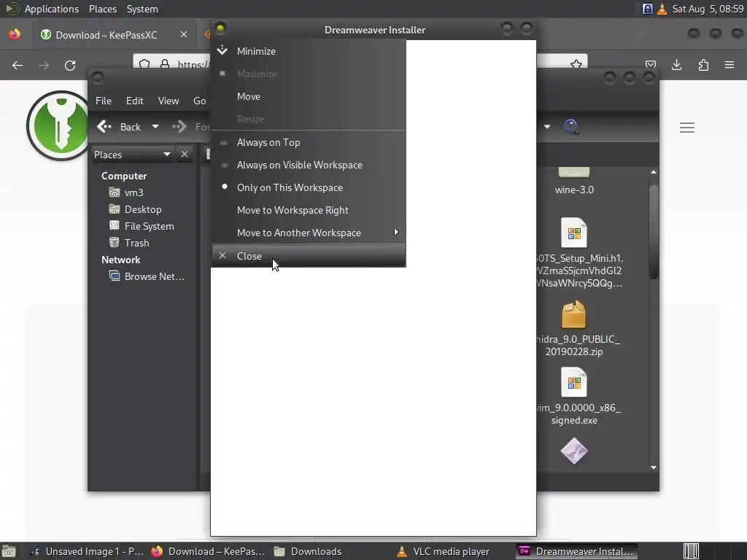Screen dimensions: 747x560
Task: Expand Move to Another Workspace submenu
Action: click(309, 233)
